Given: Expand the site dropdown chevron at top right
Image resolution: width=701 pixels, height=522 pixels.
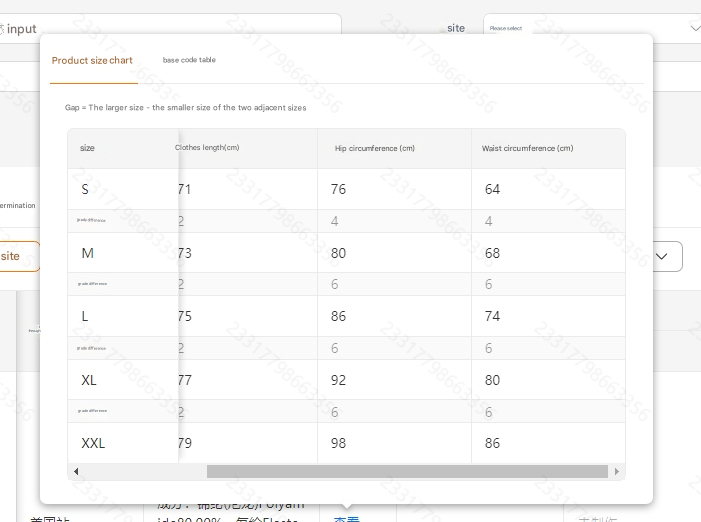Looking at the screenshot, I should pos(695,28).
